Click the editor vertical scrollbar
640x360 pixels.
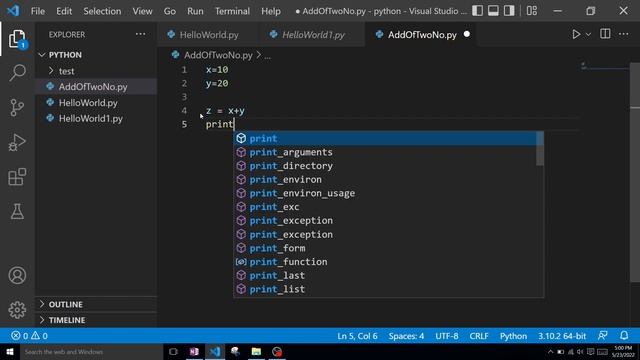pyautogui.click(x=635, y=172)
